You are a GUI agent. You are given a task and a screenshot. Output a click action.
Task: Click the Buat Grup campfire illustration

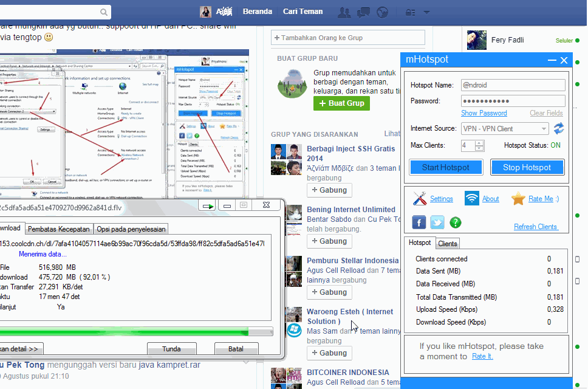point(292,84)
